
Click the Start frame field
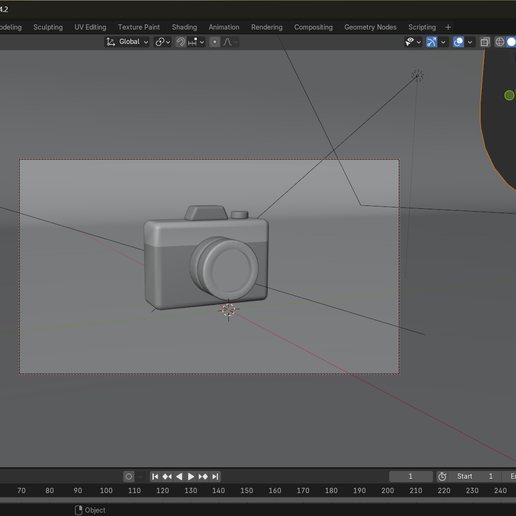475,476
